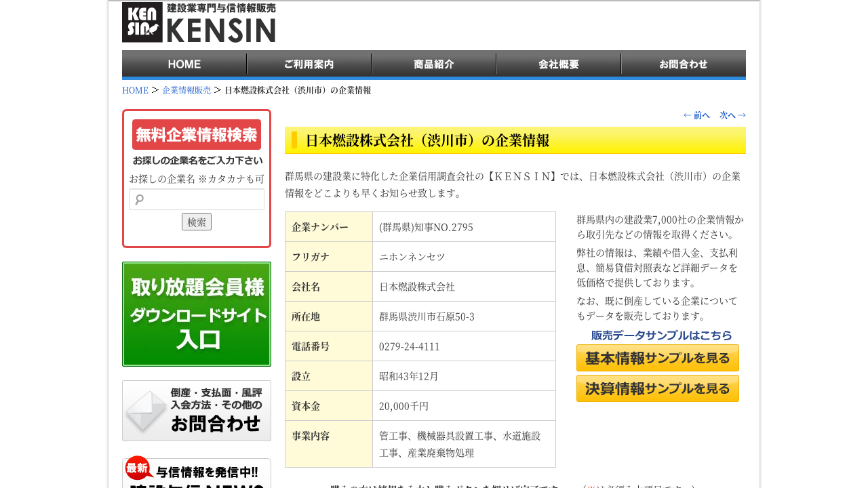Screen dimensions: 868x488
Task: Open the 商品紹介 menu item
Action: point(434,64)
